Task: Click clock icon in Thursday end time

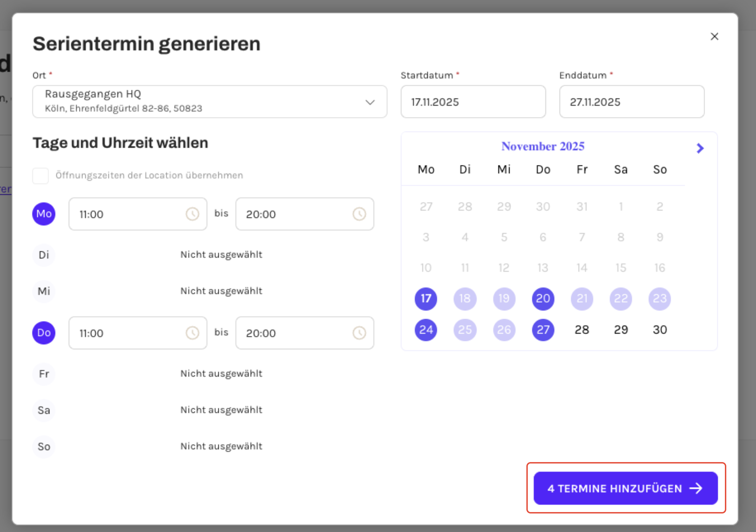Action: (359, 333)
